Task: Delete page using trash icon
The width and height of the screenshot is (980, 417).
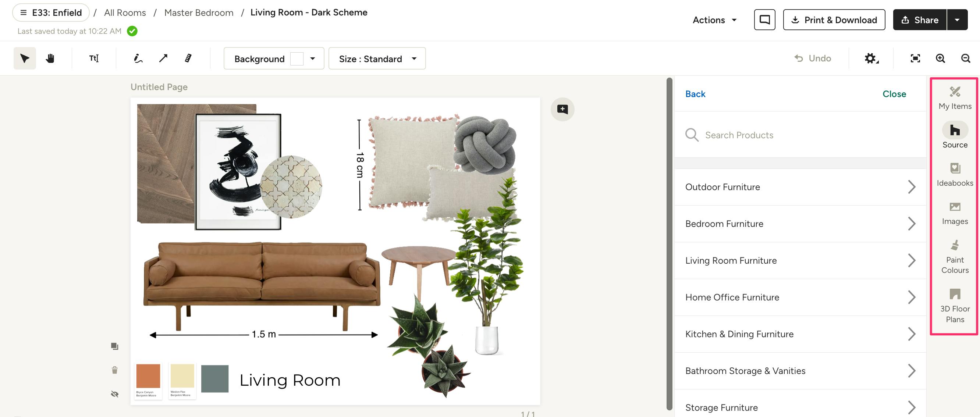Action: (x=114, y=370)
